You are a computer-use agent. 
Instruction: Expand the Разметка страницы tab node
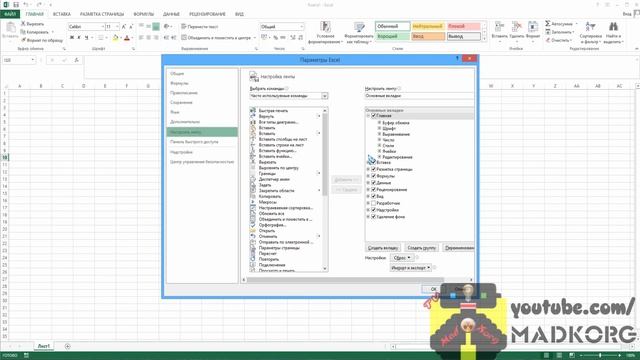point(368,169)
